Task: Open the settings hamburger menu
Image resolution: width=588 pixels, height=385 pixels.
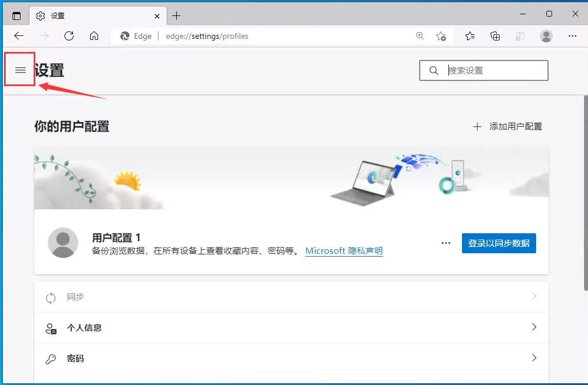Action: pos(20,70)
